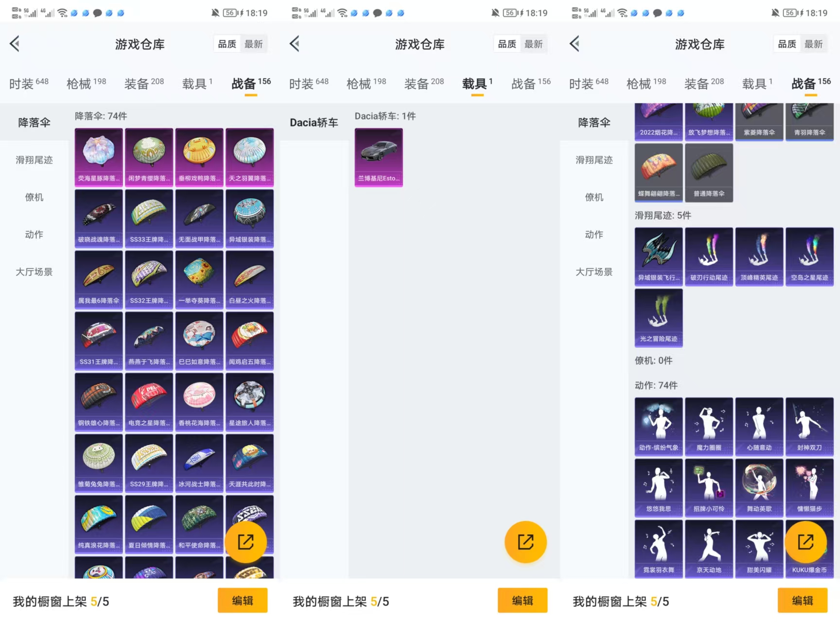Go back using the right screen's back arrow
840x622 pixels.
tap(575, 44)
